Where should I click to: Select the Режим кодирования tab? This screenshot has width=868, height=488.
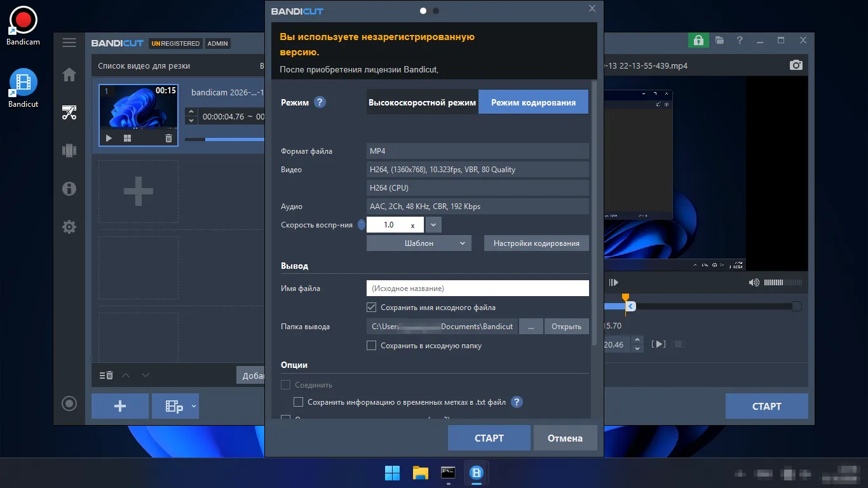(x=533, y=102)
